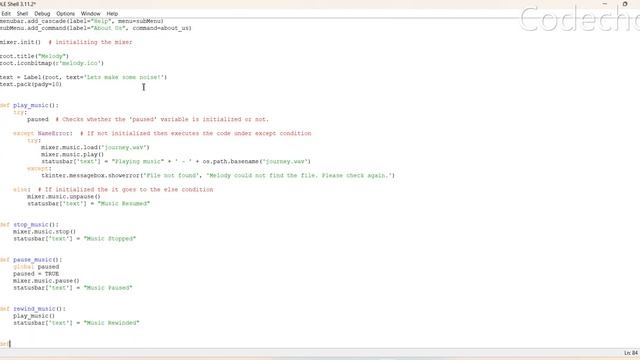Click the else: 'If initialized' comment line

tap(113, 189)
